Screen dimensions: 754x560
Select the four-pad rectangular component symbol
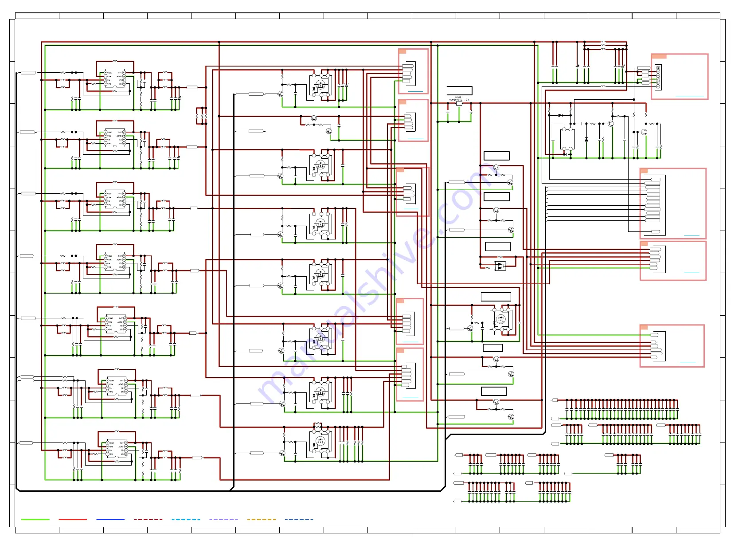567,139
